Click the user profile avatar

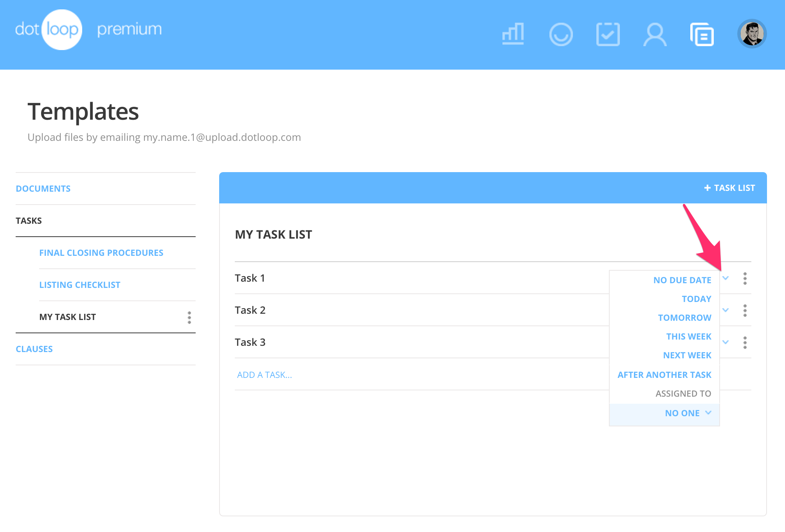tap(752, 34)
